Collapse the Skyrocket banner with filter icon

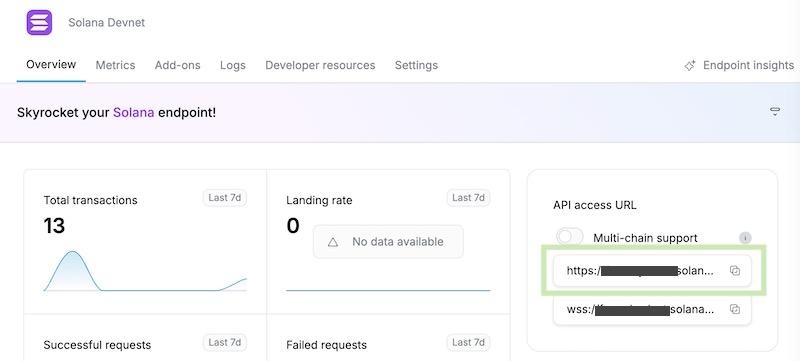coord(775,112)
